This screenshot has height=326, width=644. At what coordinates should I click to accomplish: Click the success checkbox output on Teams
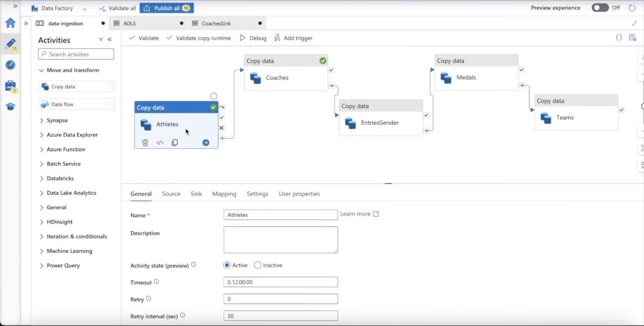(622, 110)
